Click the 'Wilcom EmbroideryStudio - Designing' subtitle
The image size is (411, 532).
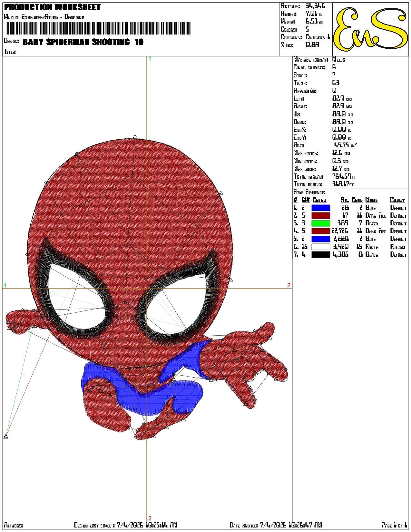point(44,17)
